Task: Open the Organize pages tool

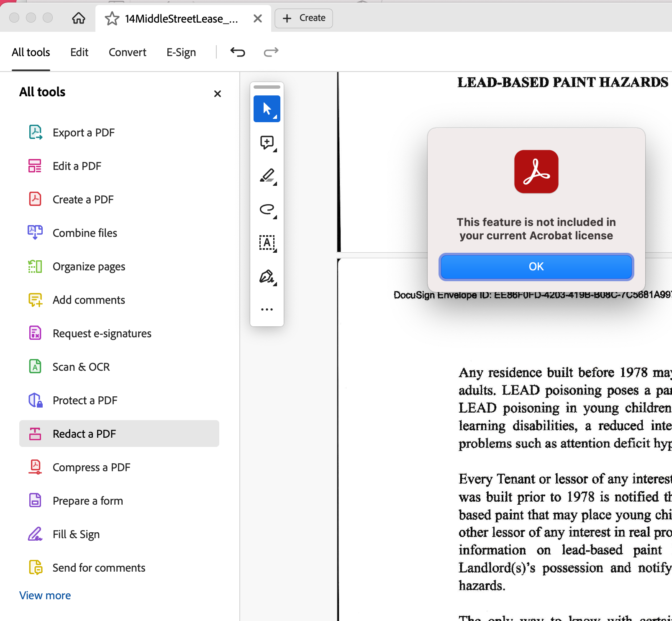Action: [x=89, y=266]
